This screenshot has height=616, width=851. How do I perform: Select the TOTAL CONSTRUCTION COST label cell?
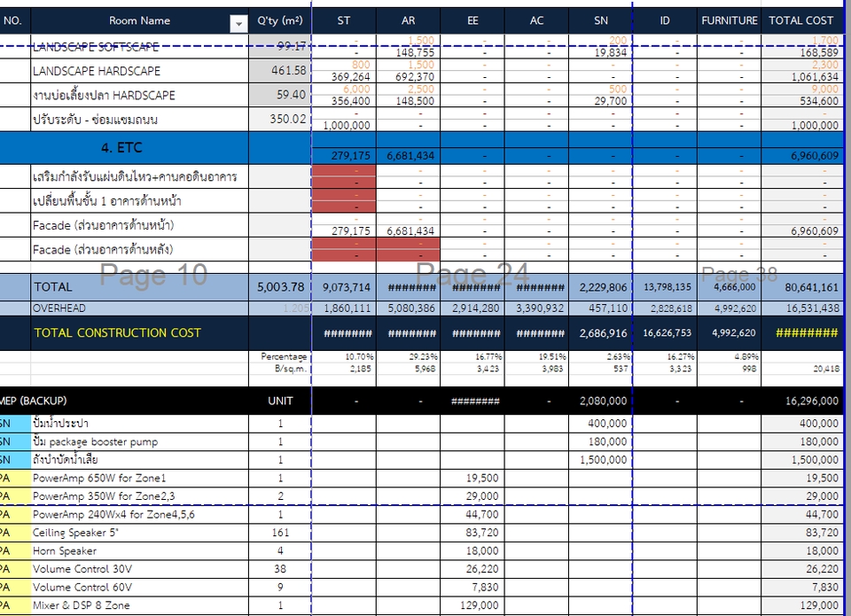coord(139,333)
